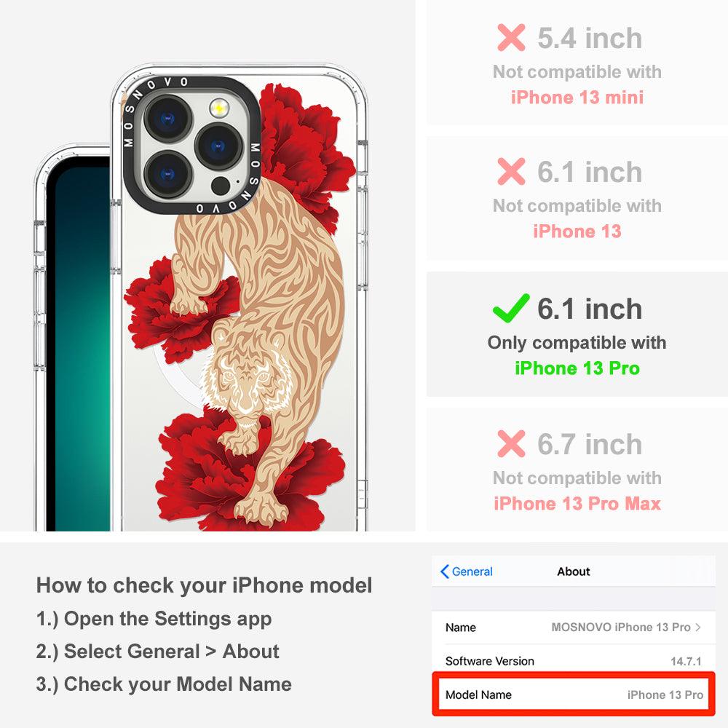Click the red X beside 5.4 inch

[511, 38]
